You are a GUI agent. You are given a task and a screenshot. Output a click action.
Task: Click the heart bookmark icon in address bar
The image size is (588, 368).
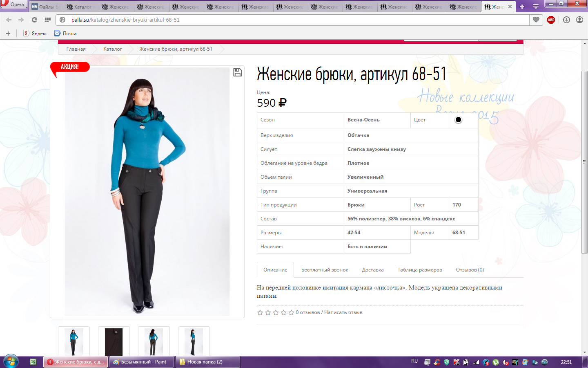[x=536, y=20]
